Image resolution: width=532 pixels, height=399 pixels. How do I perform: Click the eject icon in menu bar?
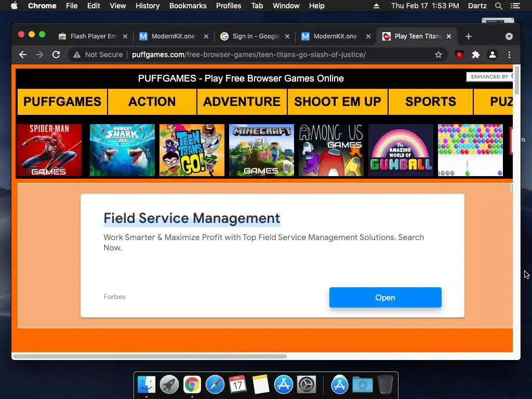(376, 6)
